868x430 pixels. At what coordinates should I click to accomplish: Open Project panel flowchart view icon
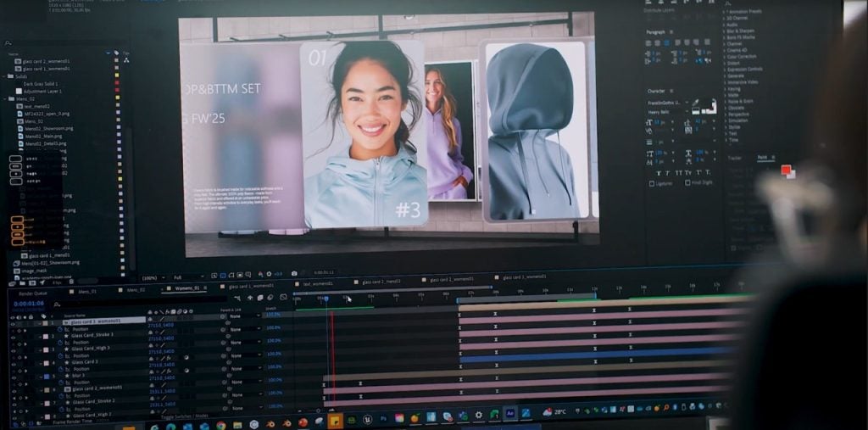pyautogui.click(x=126, y=60)
